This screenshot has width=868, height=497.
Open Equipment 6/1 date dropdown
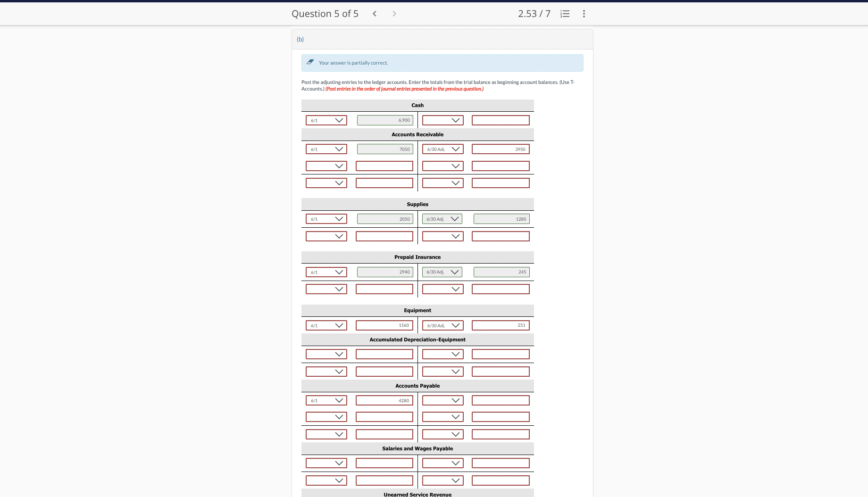point(326,325)
